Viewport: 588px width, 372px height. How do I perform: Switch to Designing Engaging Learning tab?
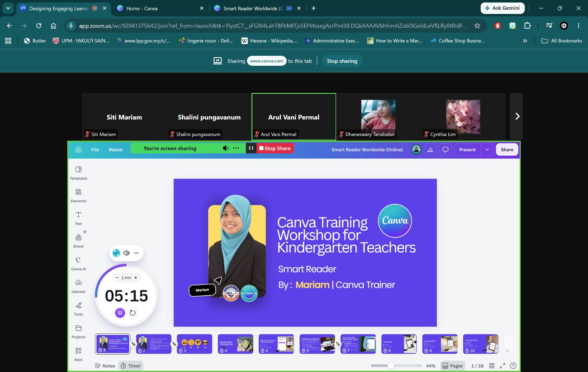point(64,8)
